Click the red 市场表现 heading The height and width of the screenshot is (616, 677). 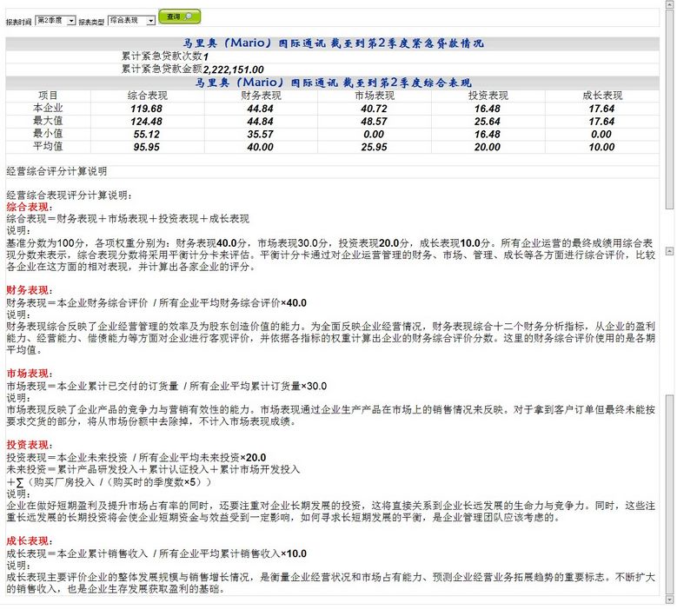click(28, 374)
